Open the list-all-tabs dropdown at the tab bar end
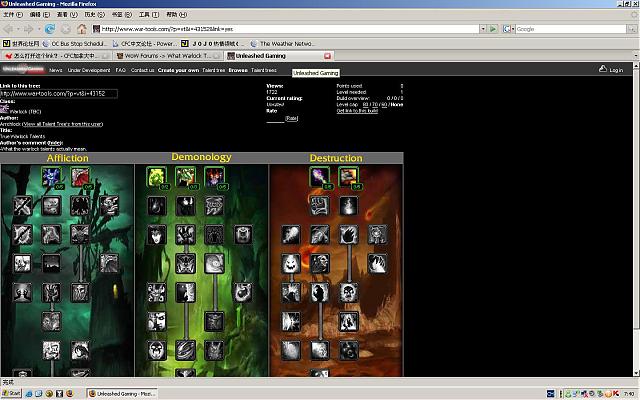640x400 pixels. tap(636, 56)
